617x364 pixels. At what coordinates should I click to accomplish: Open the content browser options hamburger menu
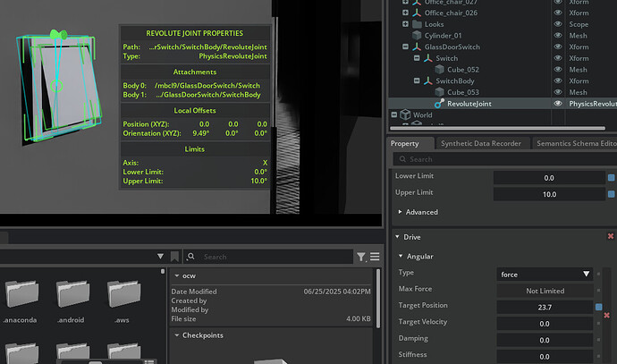(375, 257)
